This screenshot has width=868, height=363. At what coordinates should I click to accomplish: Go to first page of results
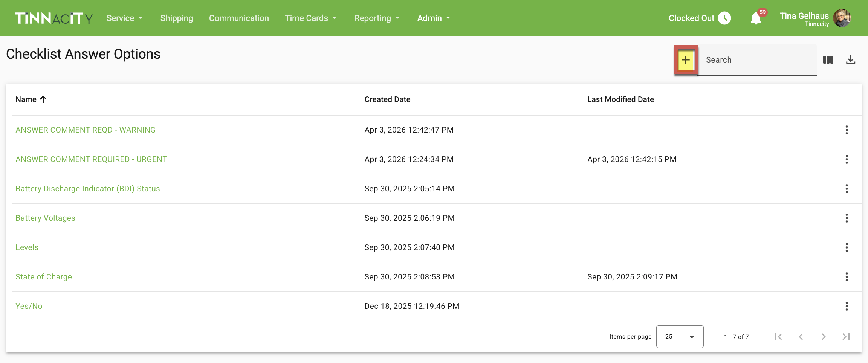[778, 337]
